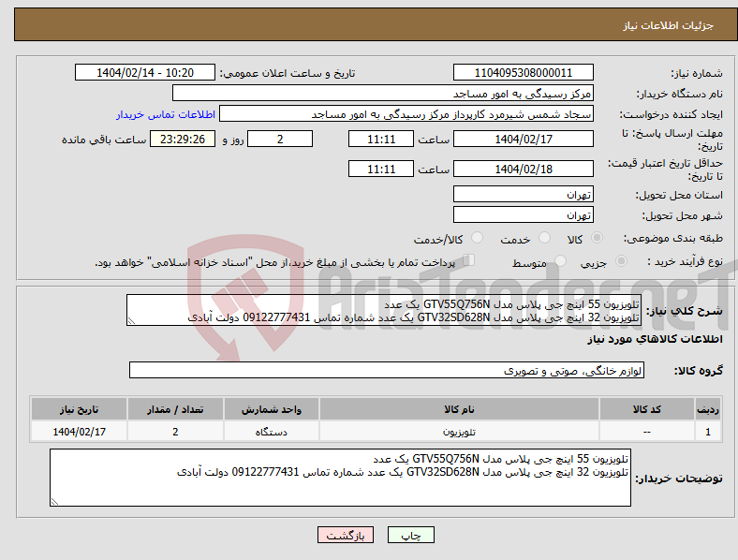The height and width of the screenshot is (560, 738).
Task: Click the need date cell 1404/02/17
Action: 79,431
